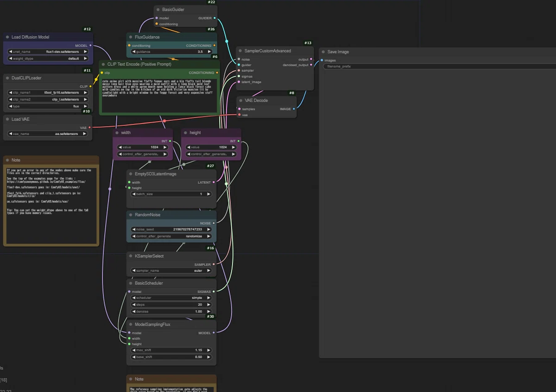The width and height of the screenshot is (556, 392).
Task: Open the vae_name dropdown in Load VAE
Action: click(x=48, y=134)
